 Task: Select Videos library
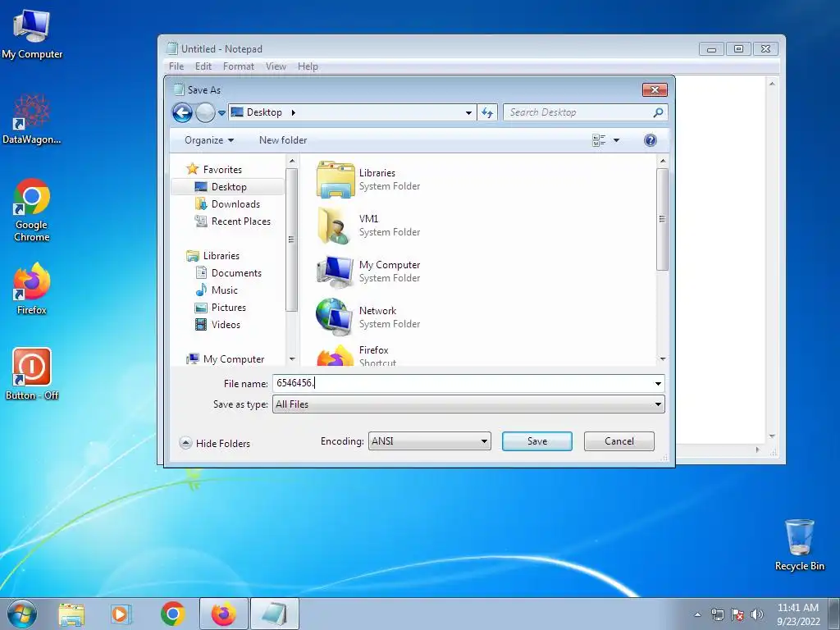click(226, 325)
